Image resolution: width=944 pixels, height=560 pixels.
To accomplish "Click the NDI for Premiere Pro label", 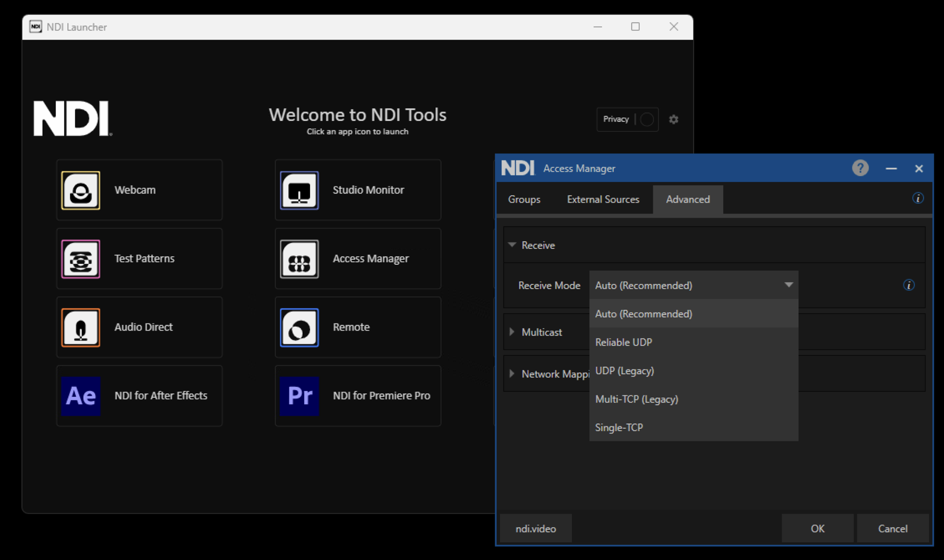I will pyautogui.click(x=381, y=396).
